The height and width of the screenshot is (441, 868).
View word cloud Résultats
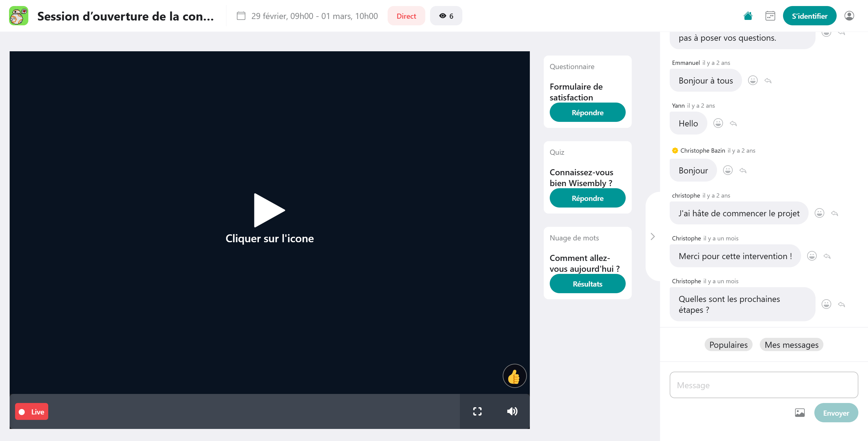[x=587, y=284]
